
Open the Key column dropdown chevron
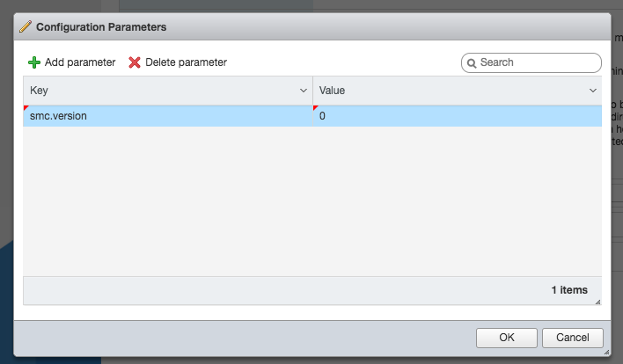[x=304, y=91]
